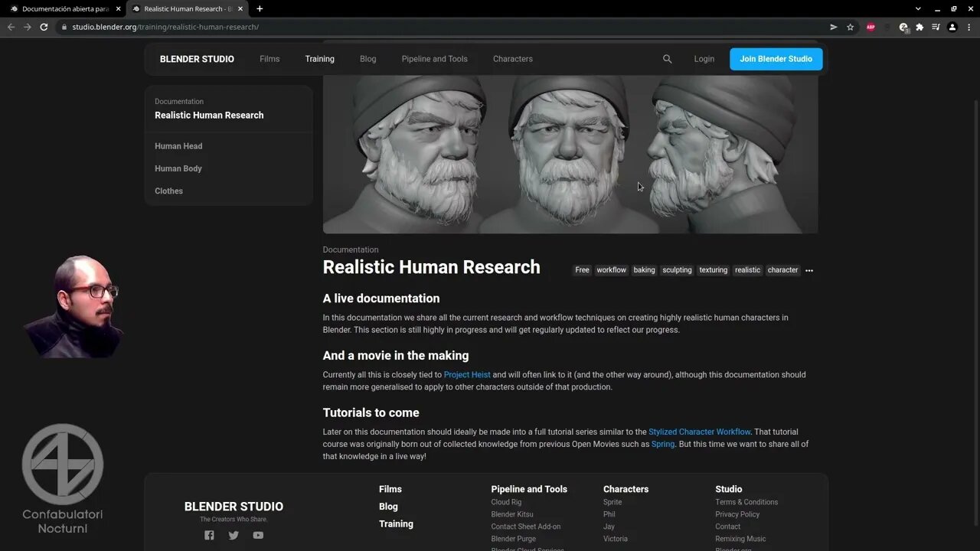This screenshot has width=980, height=551.
Task: Open footer Victoria character link
Action: (x=615, y=539)
